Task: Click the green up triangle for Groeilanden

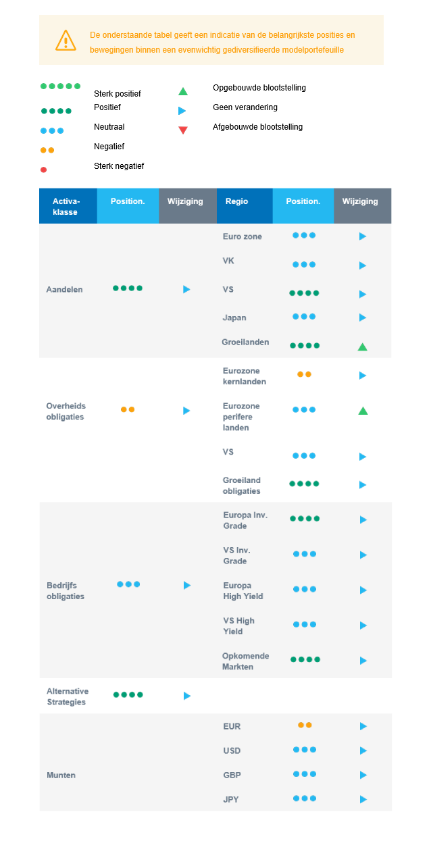Action: [362, 347]
